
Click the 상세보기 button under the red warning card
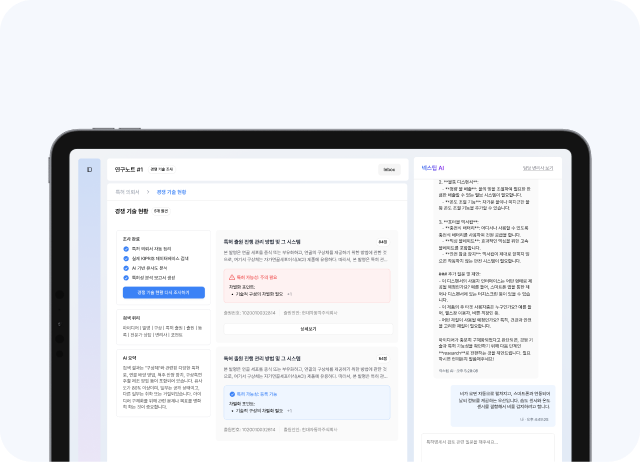(308, 329)
